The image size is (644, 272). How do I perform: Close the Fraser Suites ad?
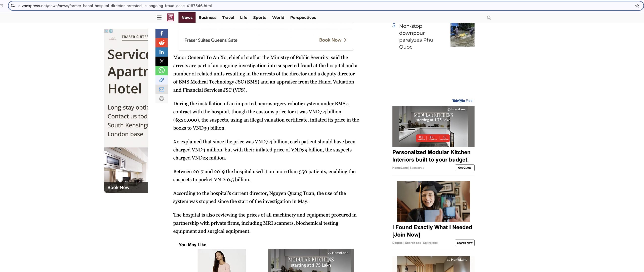click(106, 31)
